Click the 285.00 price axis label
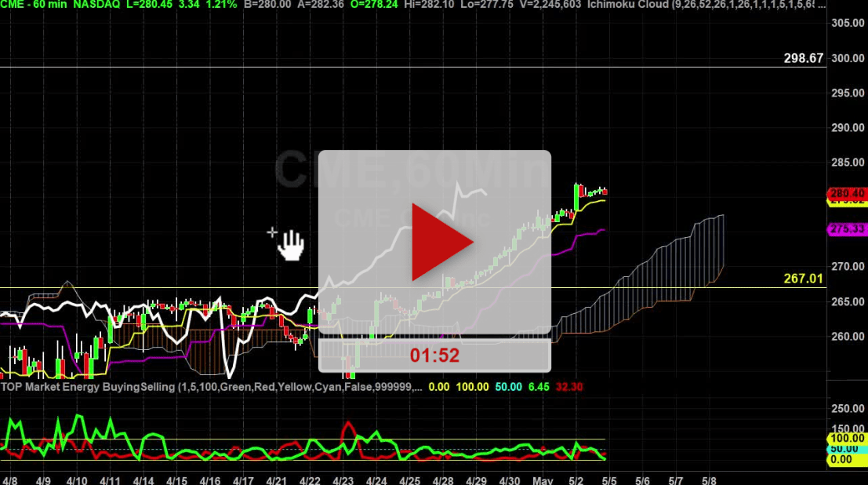This screenshot has height=485, width=868. [x=848, y=163]
